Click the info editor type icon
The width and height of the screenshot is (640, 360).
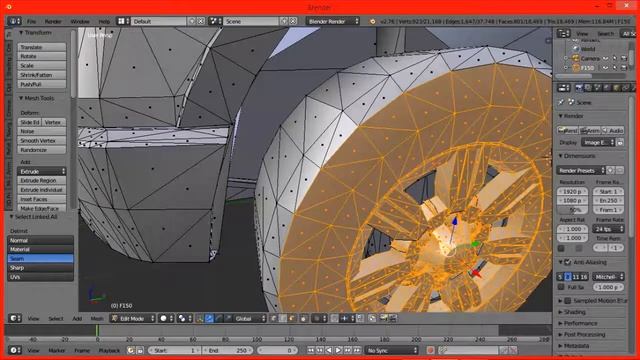pyautogui.click(x=14, y=21)
